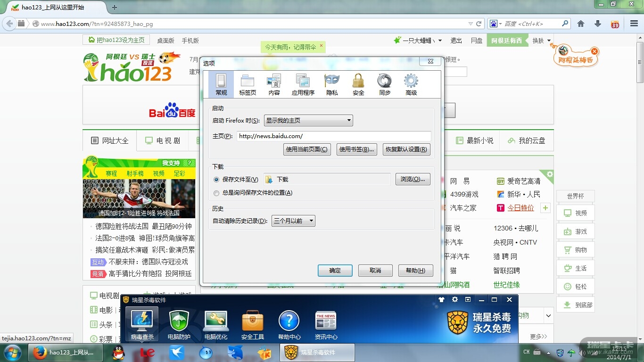
Task: Click the Firefox address bar
Action: click(252, 24)
